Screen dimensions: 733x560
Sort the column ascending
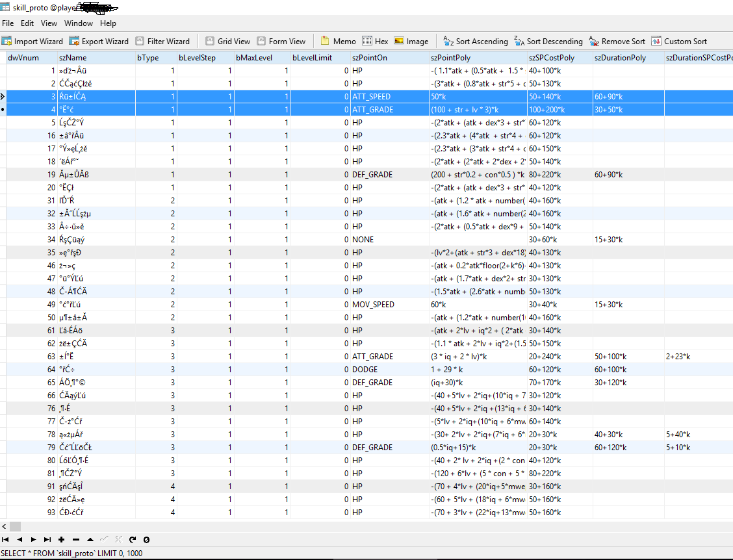tap(475, 41)
